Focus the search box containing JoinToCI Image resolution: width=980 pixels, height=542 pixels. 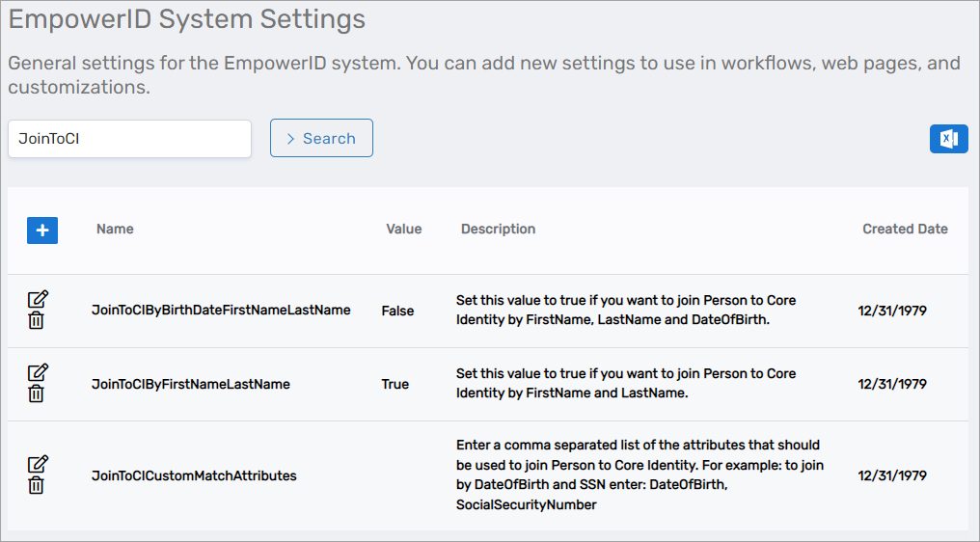click(129, 139)
